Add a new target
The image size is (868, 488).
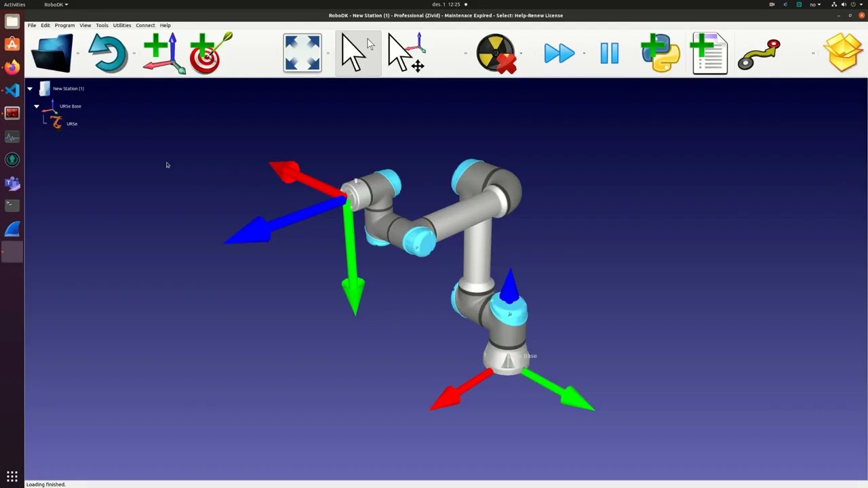point(211,54)
